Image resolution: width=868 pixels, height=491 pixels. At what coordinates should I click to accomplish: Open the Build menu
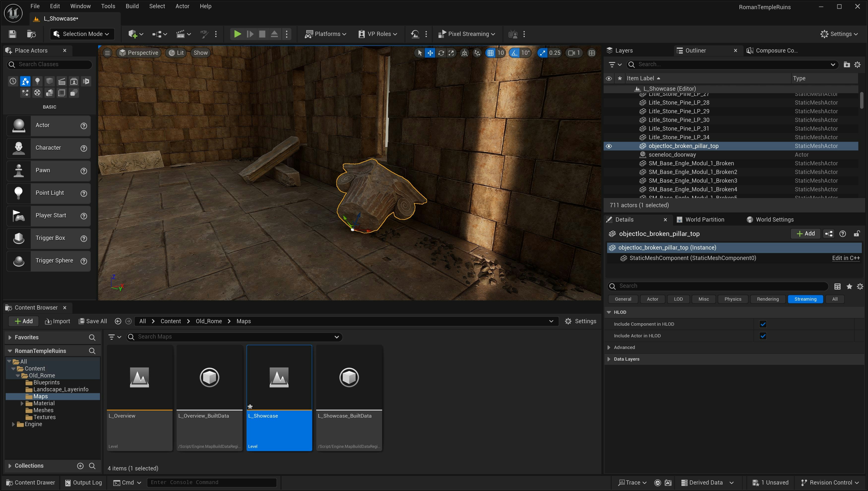pyautogui.click(x=132, y=6)
